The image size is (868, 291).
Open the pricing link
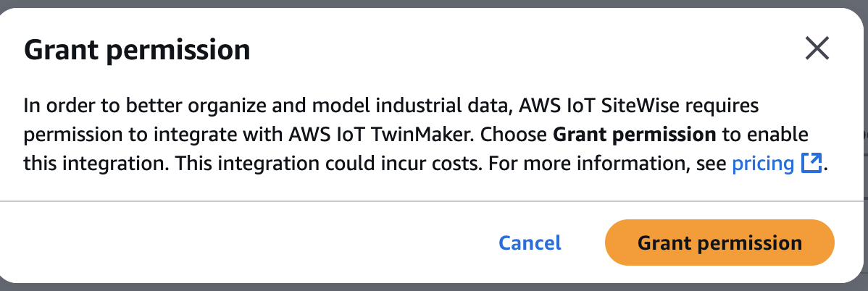pyautogui.click(x=763, y=164)
